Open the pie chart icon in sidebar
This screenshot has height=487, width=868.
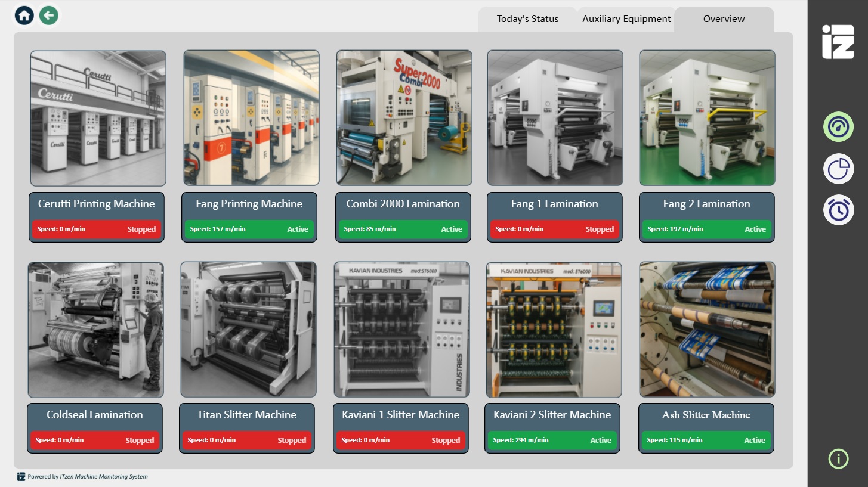[838, 169]
